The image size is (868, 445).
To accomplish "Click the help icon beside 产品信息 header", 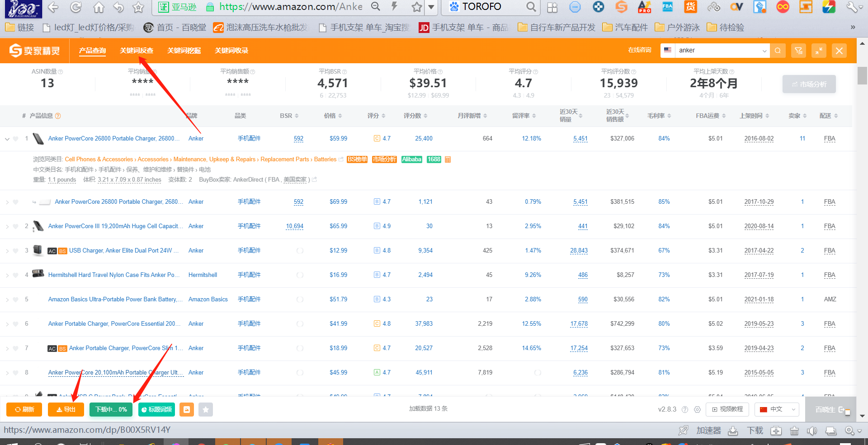I will tap(58, 116).
